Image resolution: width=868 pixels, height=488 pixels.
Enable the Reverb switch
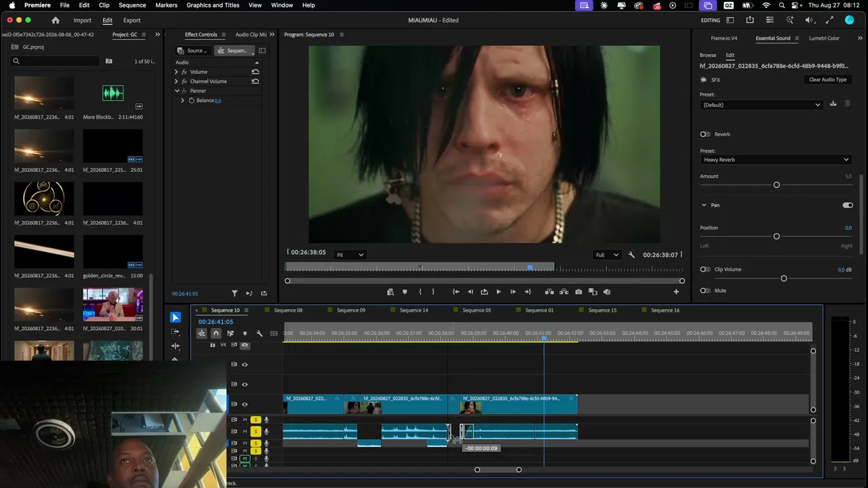coord(705,134)
